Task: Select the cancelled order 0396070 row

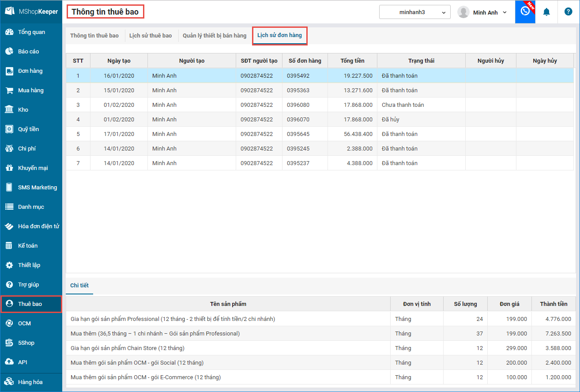Action: click(298, 120)
